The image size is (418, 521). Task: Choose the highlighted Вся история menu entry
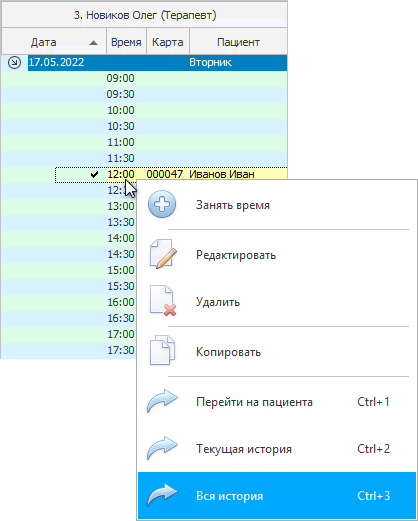(x=277, y=496)
